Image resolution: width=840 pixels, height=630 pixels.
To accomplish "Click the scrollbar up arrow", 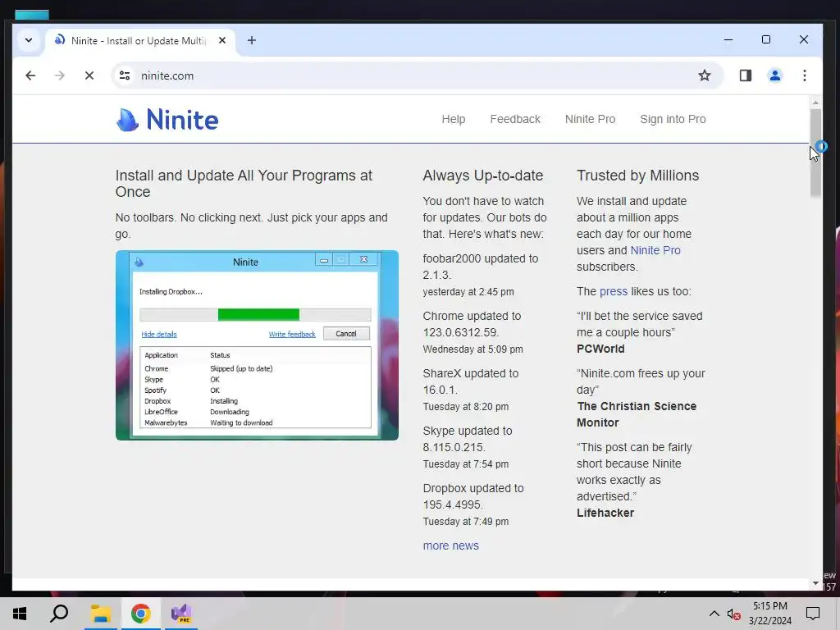I will point(815,103).
